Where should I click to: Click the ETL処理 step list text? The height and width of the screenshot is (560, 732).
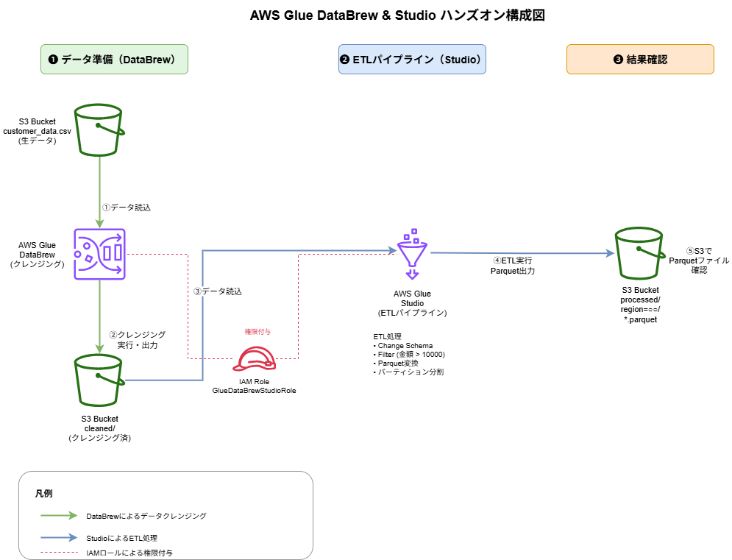point(409,354)
